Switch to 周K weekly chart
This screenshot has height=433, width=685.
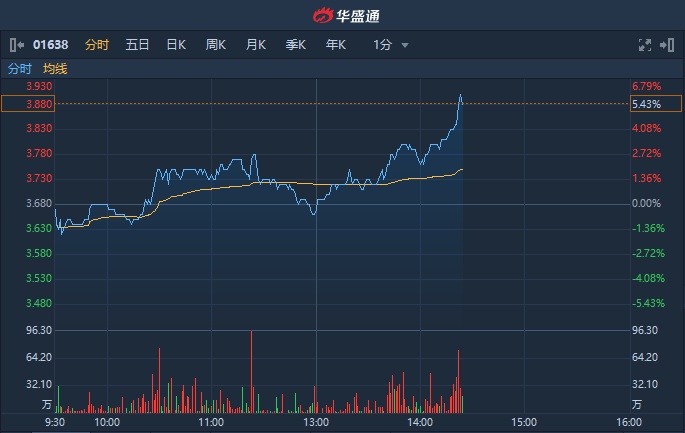coord(215,45)
